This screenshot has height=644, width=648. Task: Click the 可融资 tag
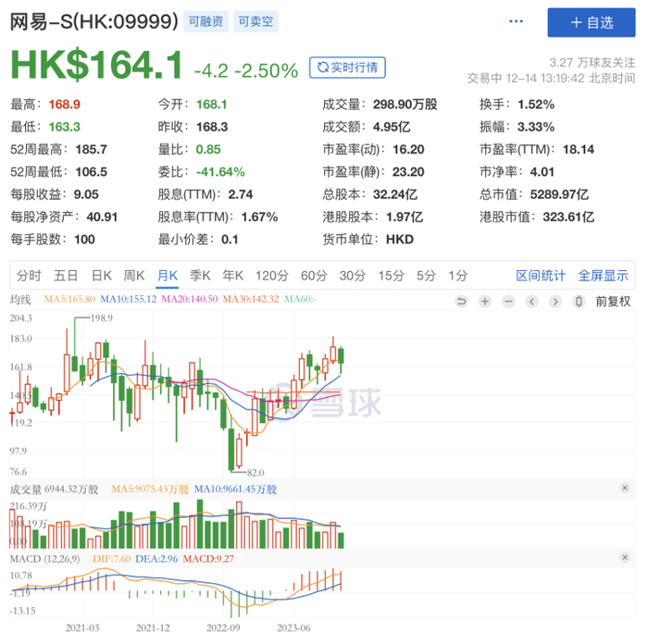click(206, 21)
